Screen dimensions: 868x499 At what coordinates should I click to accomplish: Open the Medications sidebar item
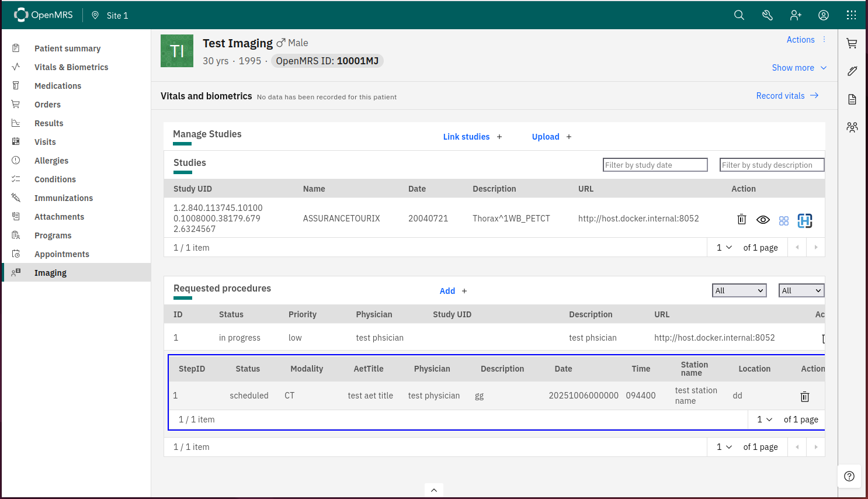[58, 86]
